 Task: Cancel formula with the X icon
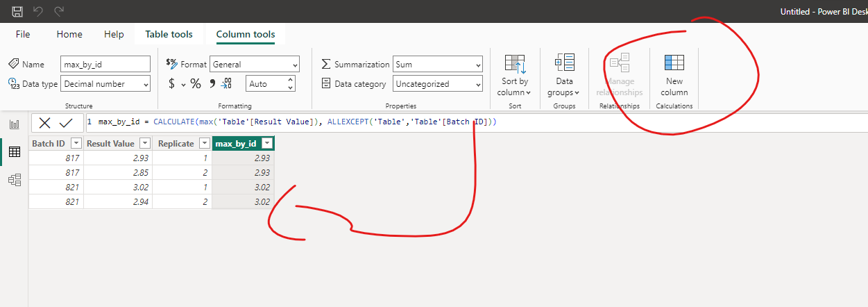(44, 123)
